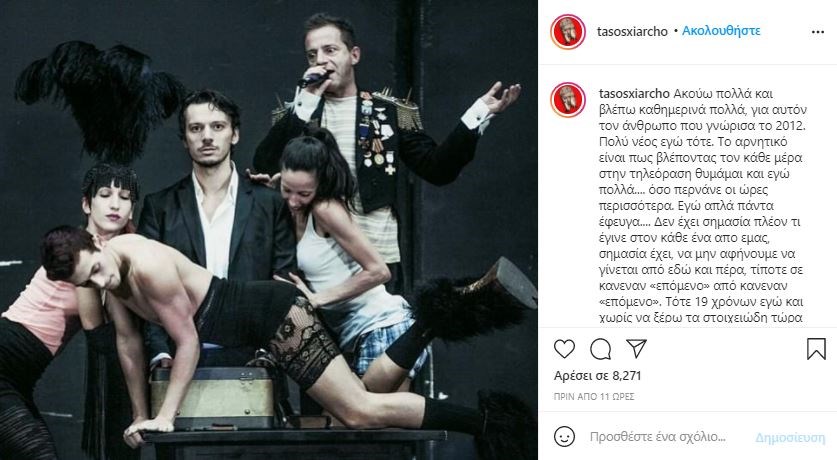Open comments via speech bubble icon

601,349
